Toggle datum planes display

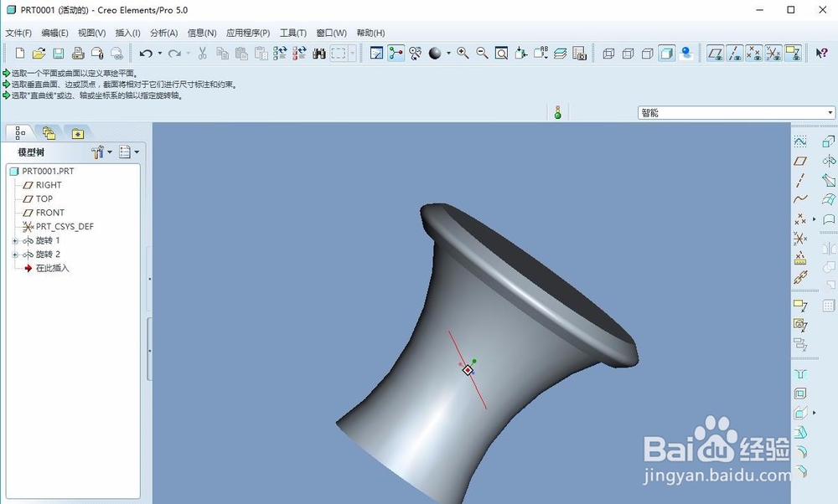click(x=715, y=54)
